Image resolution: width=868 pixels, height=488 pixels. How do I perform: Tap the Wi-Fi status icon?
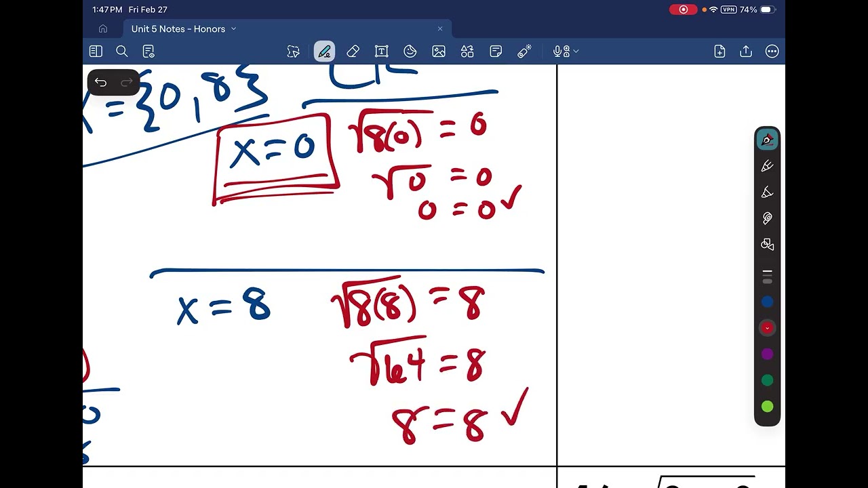(x=713, y=9)
